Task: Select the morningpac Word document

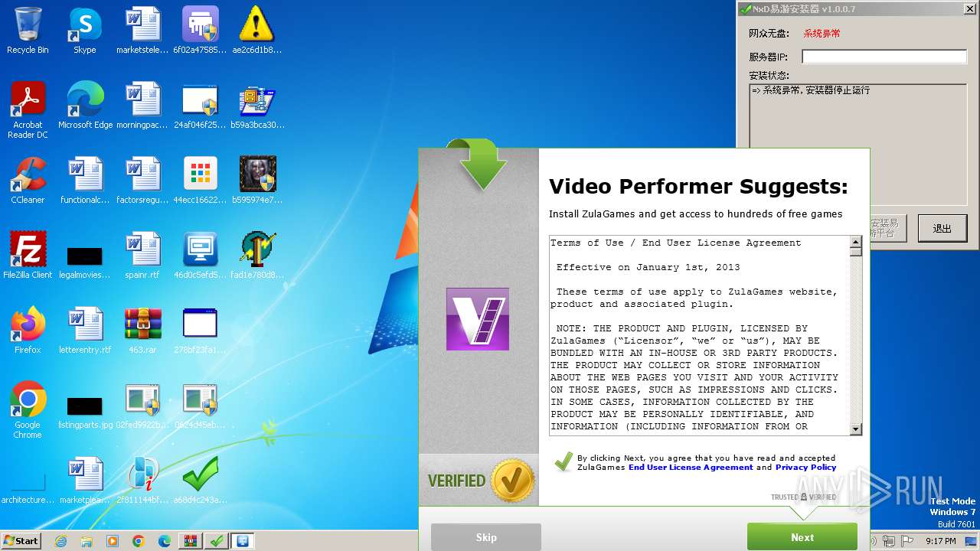Action: [142, 106]
